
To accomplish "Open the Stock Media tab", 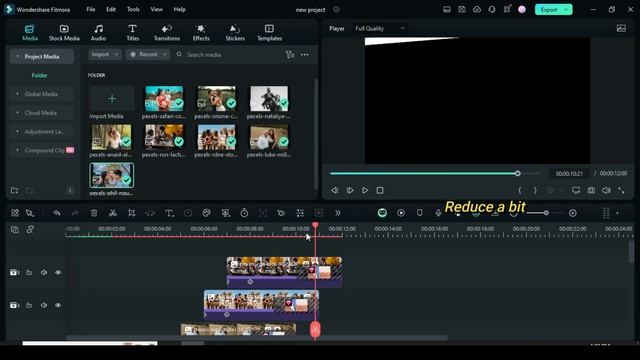I will pos(64,33).
